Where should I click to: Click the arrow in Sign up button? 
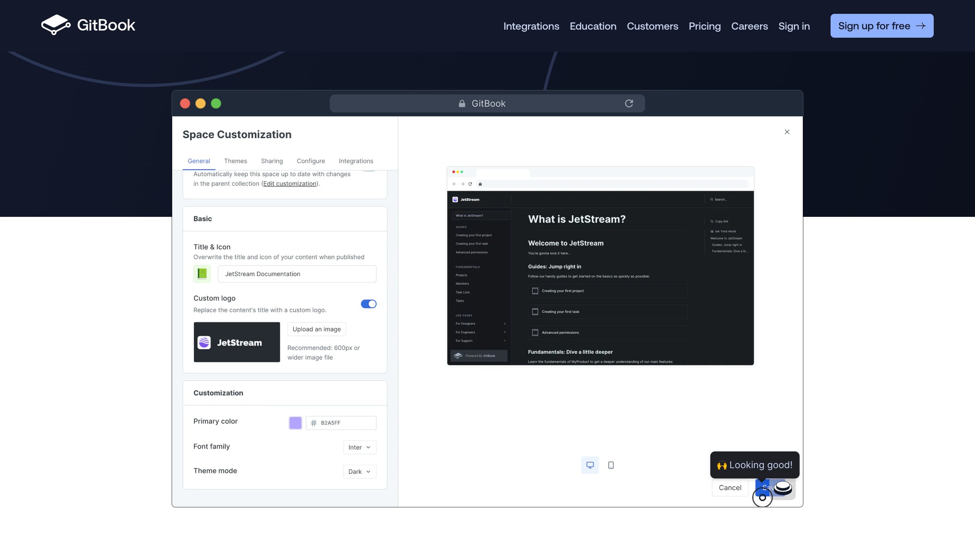[921, 26]
